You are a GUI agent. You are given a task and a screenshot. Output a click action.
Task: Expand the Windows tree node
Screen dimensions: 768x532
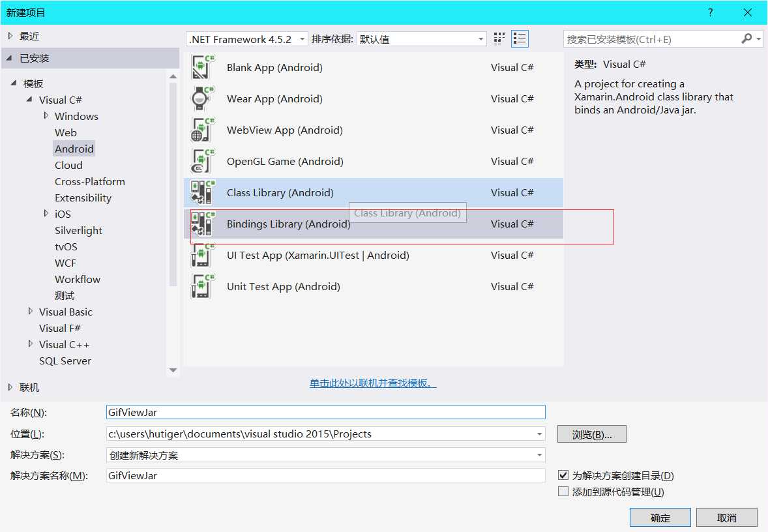point(46,115)
